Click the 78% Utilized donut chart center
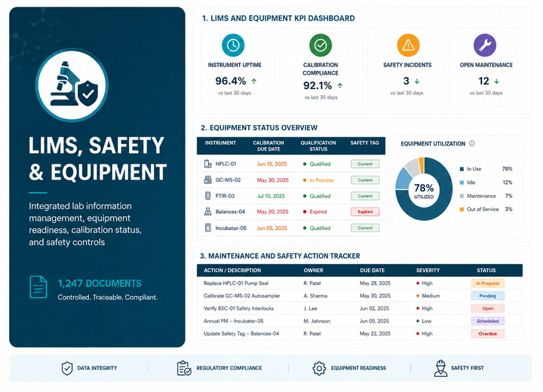The image size is (543, 392). point(424,191)
